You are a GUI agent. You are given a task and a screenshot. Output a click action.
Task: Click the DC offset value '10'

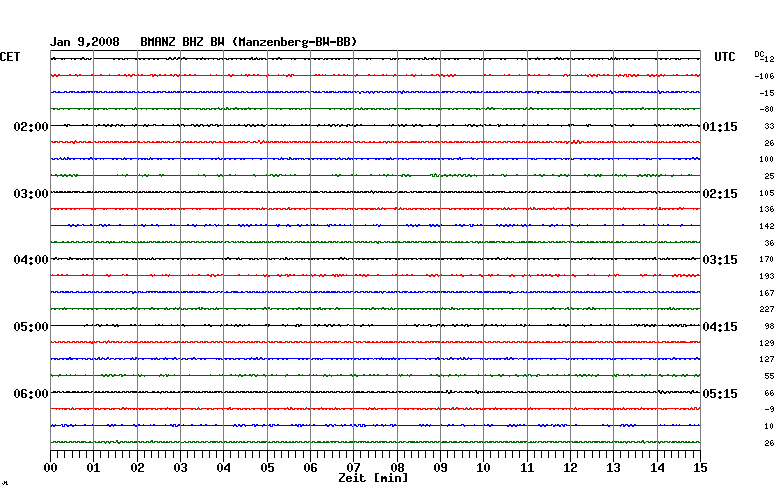pos(770,426)
